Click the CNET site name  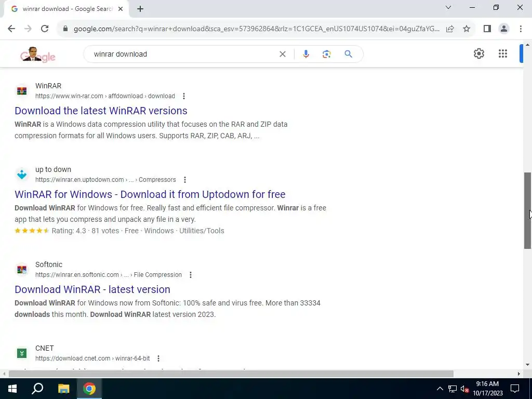pyautogui.click(x=45, y=348)
